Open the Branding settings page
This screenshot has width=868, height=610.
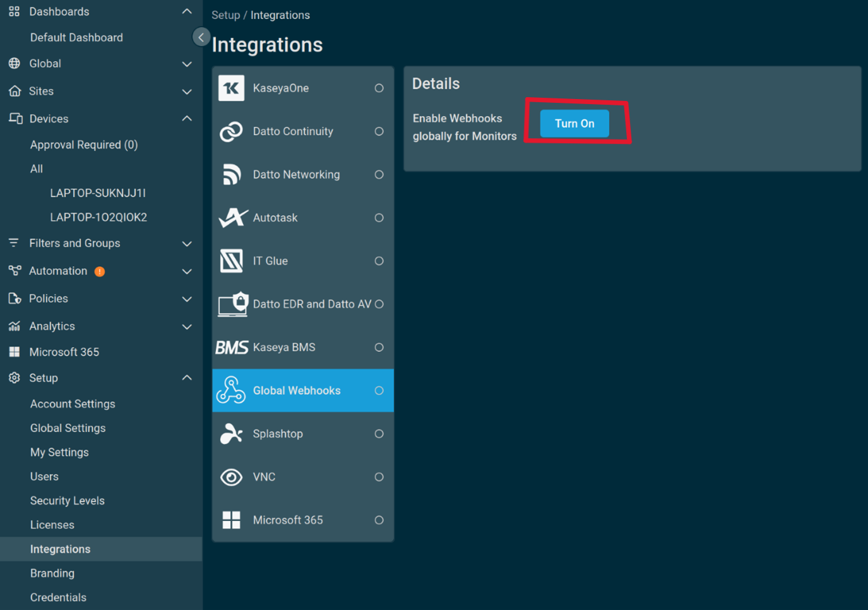tap(52, 573)
